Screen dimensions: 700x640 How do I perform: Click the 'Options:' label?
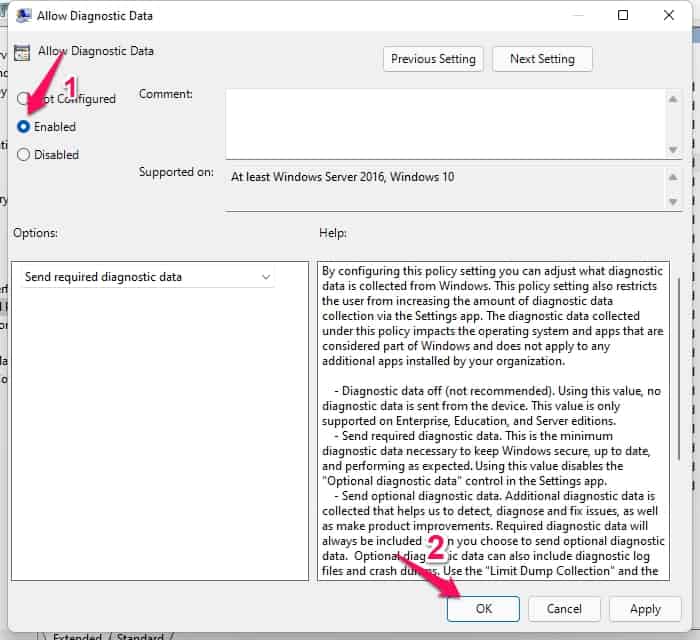click(x=35, y=233)
